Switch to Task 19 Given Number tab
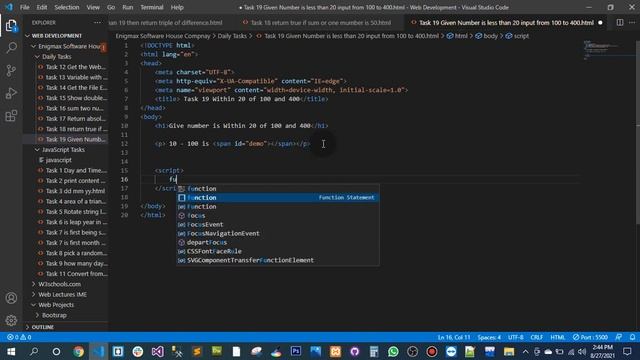The width and height of the screenshot is (640, 360). coord(506,23)
